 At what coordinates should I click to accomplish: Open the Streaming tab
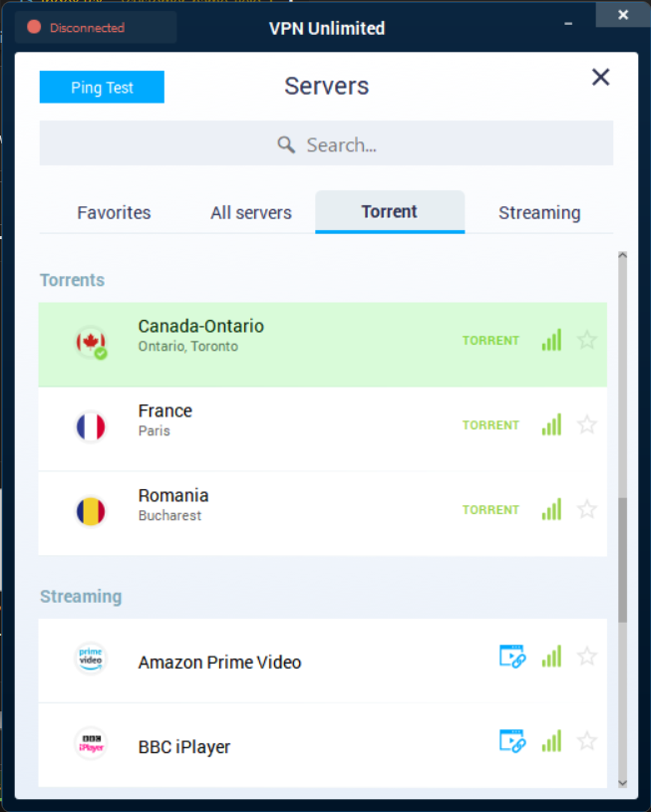pos(539,213)
